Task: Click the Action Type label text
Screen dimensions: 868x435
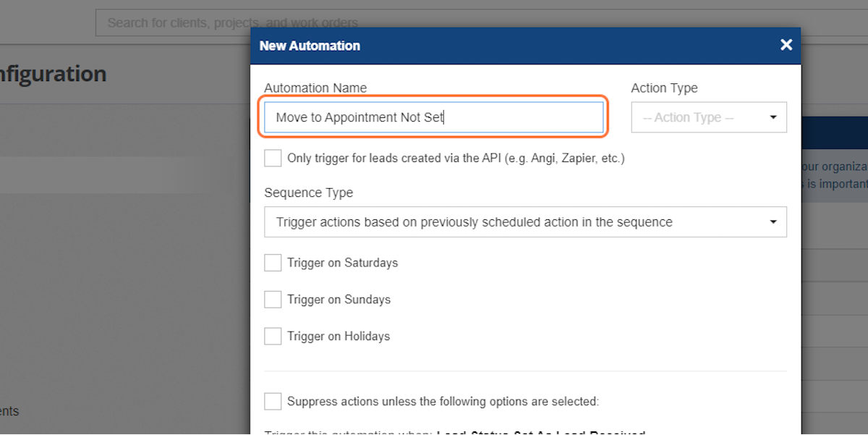Action: pos(664,88)
